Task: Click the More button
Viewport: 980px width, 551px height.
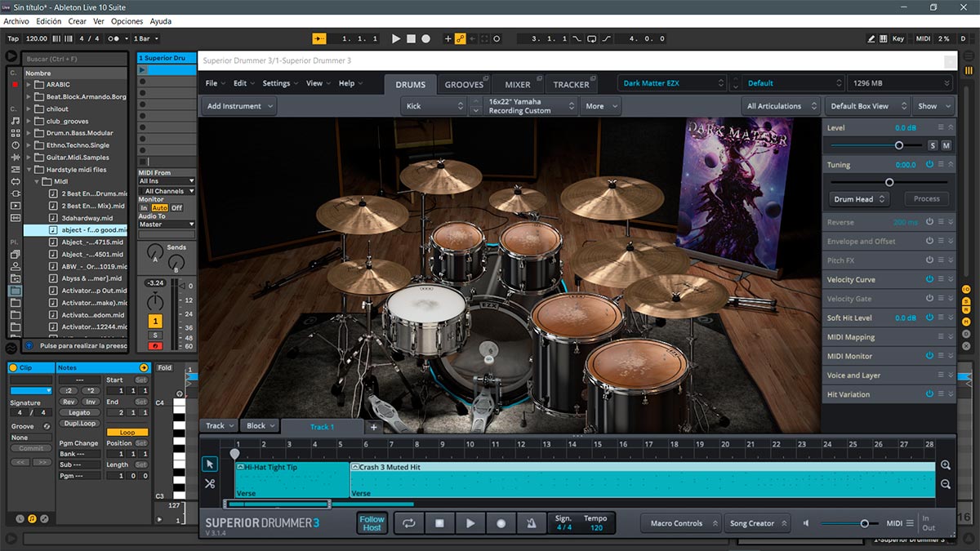Action: (600, 106)
